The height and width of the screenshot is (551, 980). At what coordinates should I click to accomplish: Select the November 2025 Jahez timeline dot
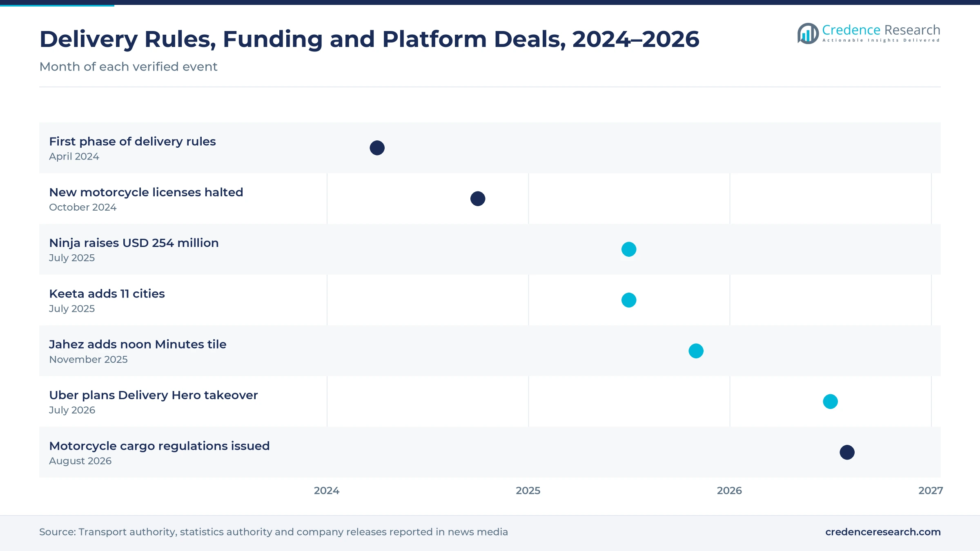pos(696,351)
